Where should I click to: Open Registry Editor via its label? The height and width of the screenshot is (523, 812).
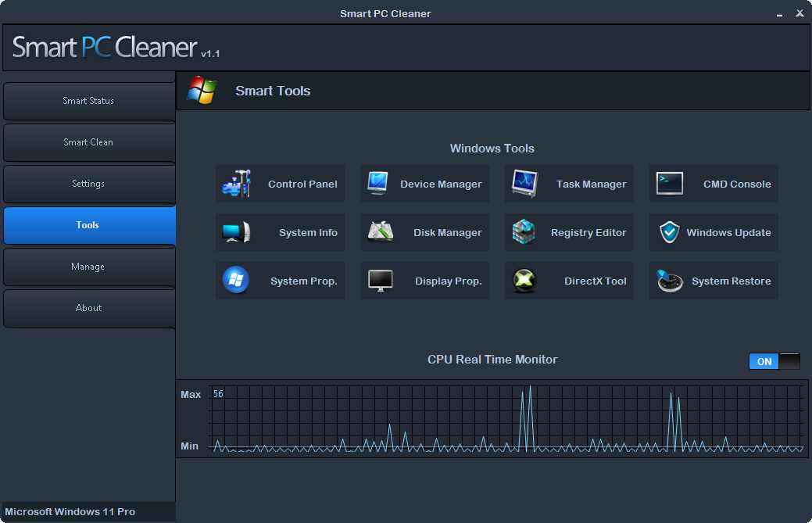pos(588,232)
